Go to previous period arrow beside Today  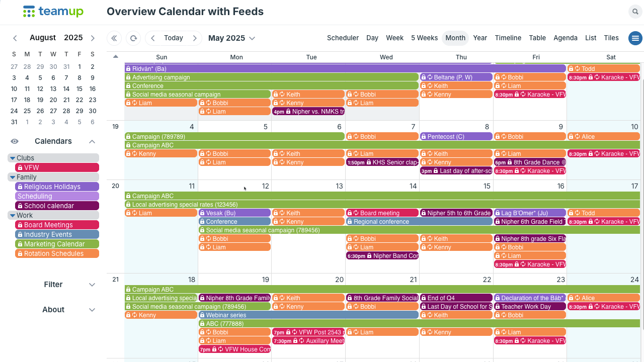point(153,38)
